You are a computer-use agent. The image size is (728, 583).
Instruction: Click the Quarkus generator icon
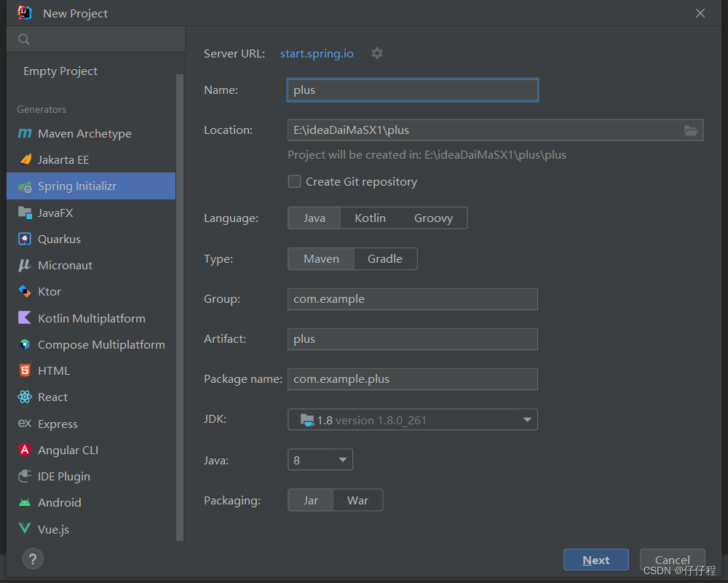(x=25, y=239)
